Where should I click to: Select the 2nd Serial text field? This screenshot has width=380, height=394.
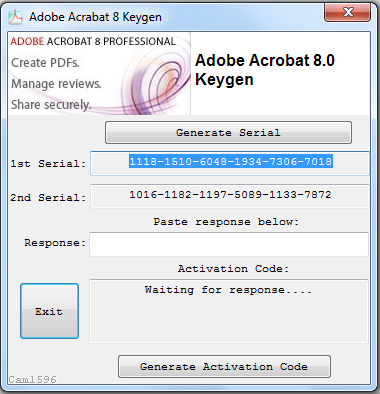[230, 196]
